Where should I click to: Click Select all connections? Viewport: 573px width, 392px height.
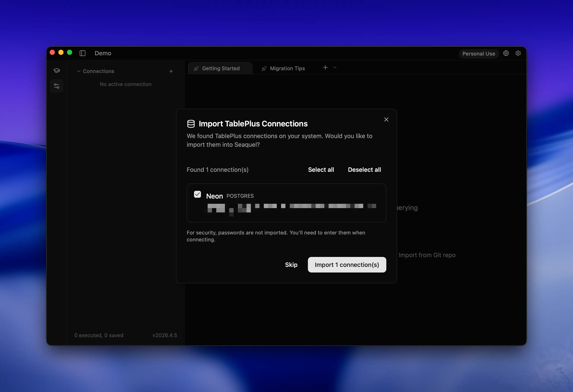point(321,170)
